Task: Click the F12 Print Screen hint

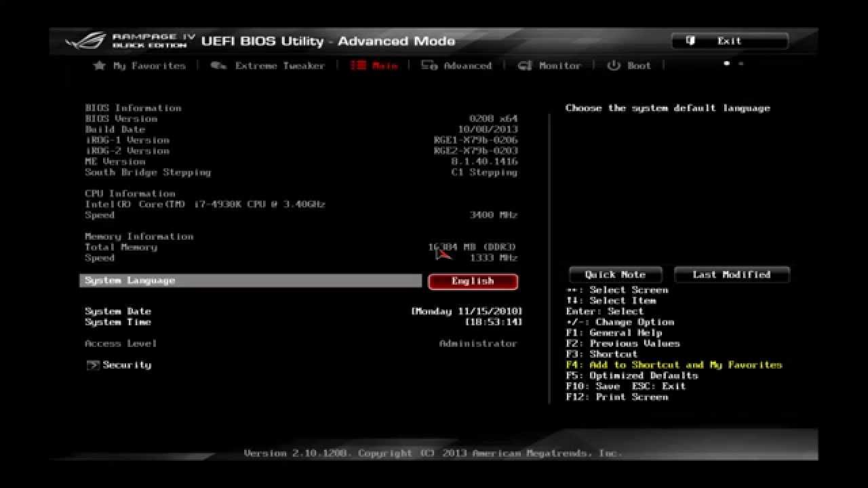Action: 617,397
